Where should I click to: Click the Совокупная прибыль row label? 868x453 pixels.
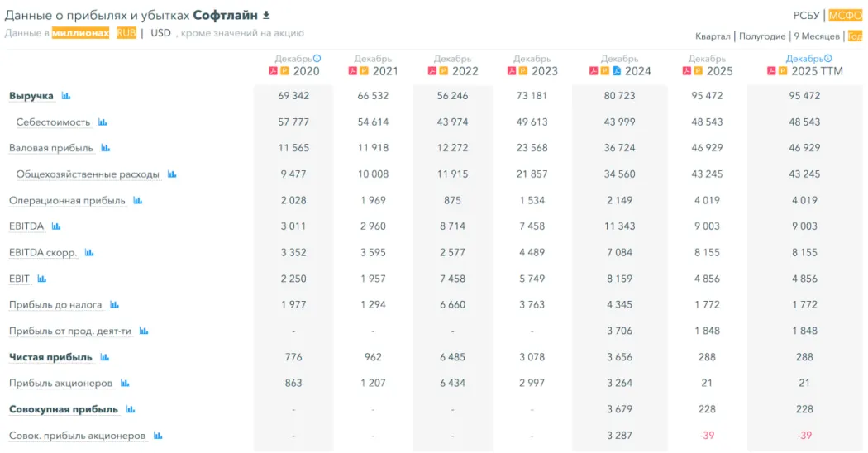point(63,409)
